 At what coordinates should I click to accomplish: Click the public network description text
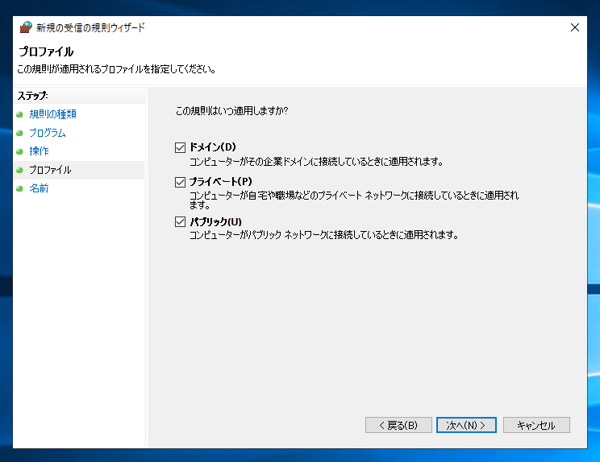pos(324,235)
